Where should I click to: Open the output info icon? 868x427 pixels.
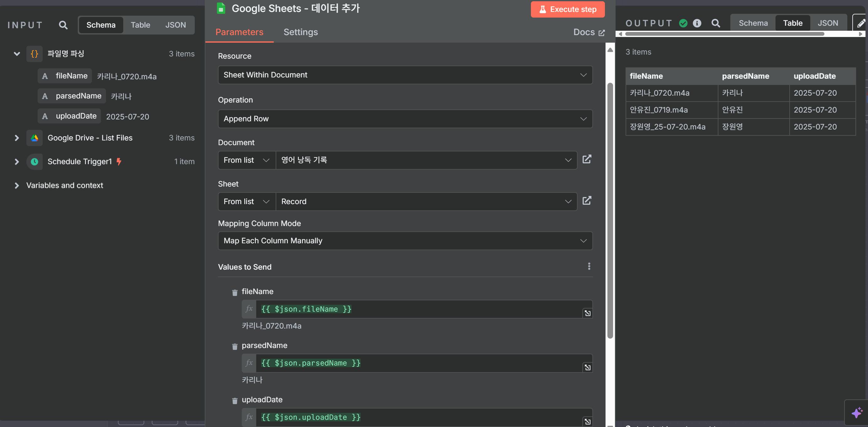pos(697,23)
